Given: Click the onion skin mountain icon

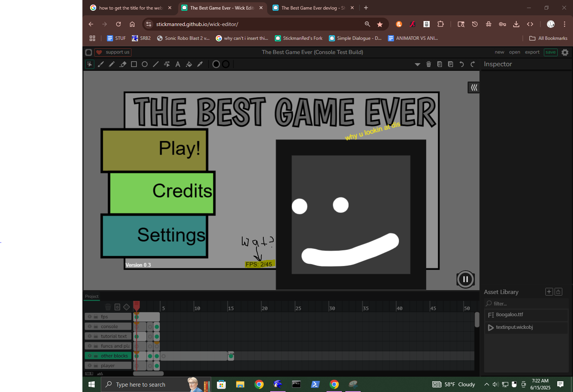Looking at the screenshot, I should 100,374.
